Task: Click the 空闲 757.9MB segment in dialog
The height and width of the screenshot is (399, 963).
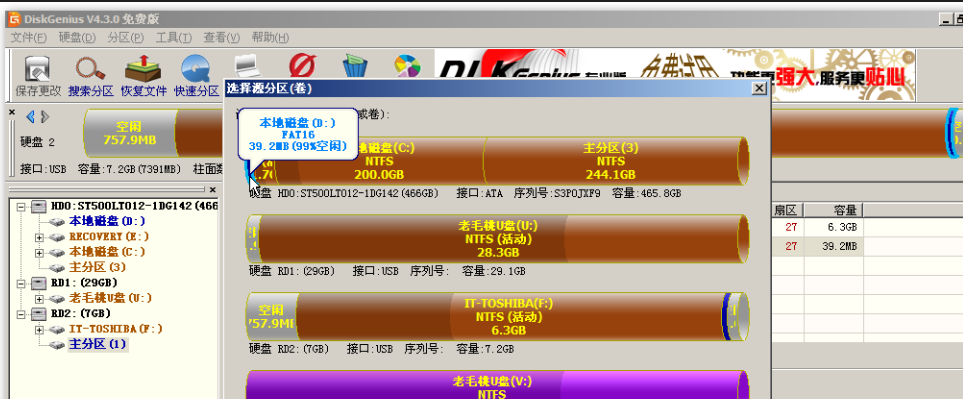Action: 271,316
